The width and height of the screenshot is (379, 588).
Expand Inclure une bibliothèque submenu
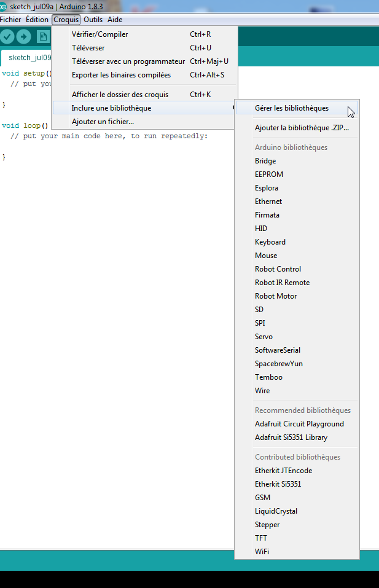[x=145, y=108]
